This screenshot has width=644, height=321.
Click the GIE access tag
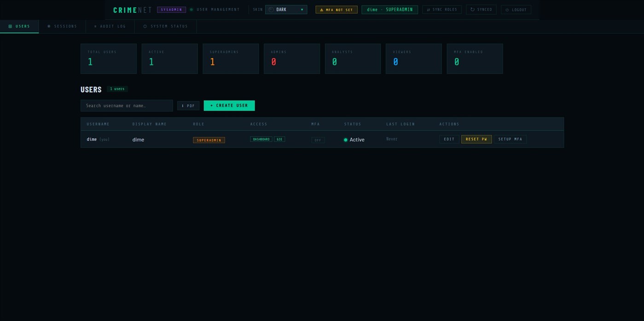[279, 139]
